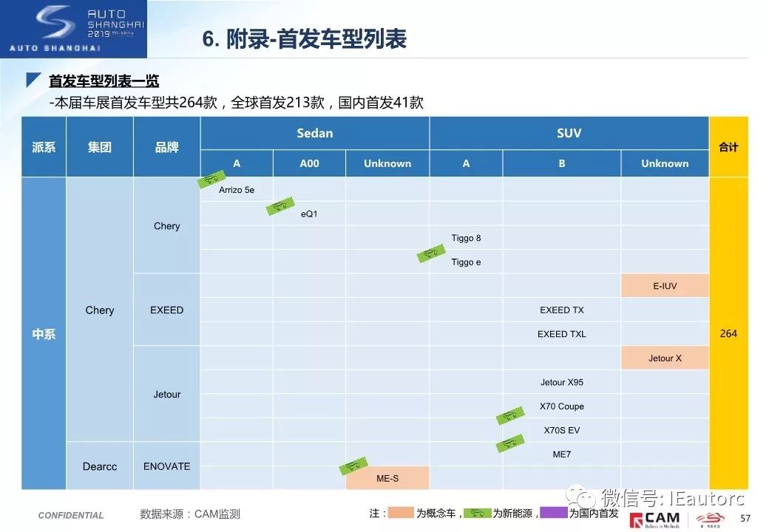
Task: Click the CONFIDENTIAL footer label
Action: point(71,515)
